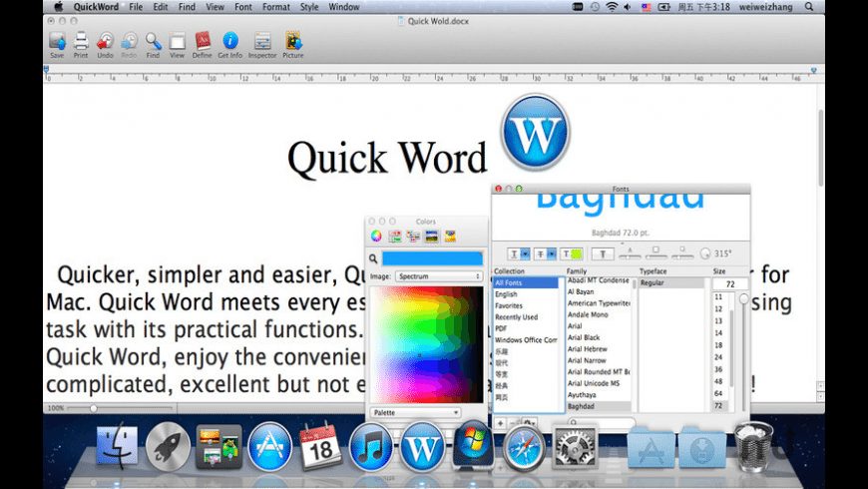This screenshot has width=868, height=489.
Task: Open Launchpad from the Dock
Action: tap(168, 446)
